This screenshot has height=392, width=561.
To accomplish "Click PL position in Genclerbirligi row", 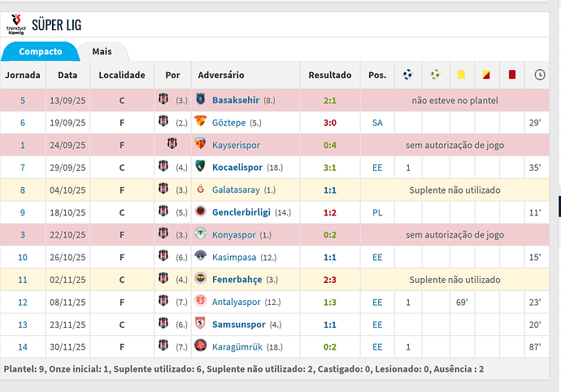I will (377, 212).
